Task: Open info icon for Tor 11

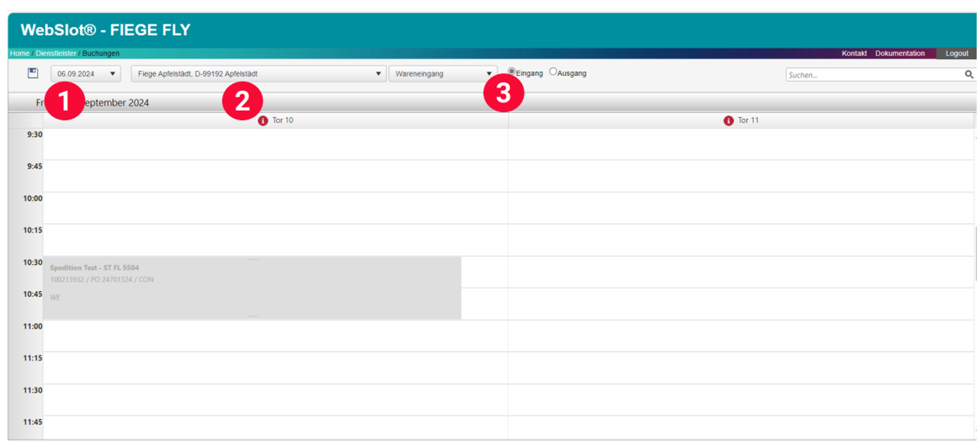Action: point(728,120)
